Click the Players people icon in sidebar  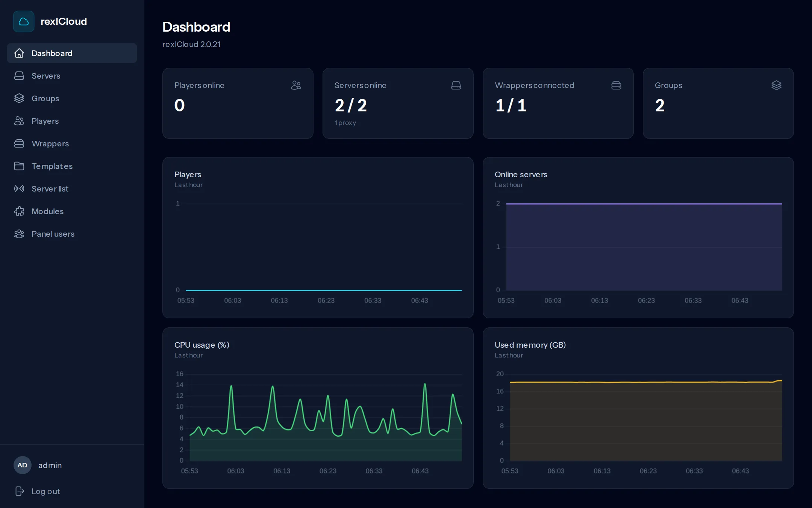tap(19, 121)
